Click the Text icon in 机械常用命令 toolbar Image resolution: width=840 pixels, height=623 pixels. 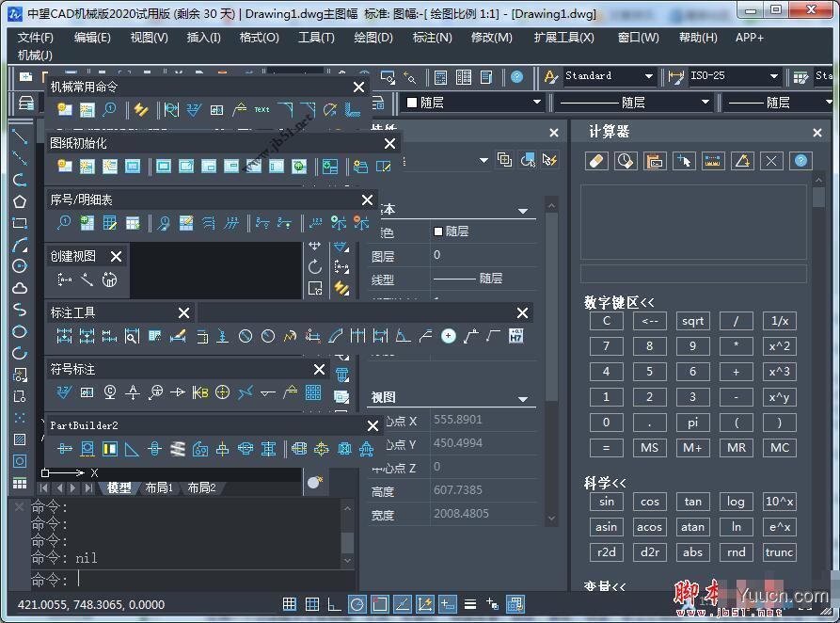pos(262,109)
